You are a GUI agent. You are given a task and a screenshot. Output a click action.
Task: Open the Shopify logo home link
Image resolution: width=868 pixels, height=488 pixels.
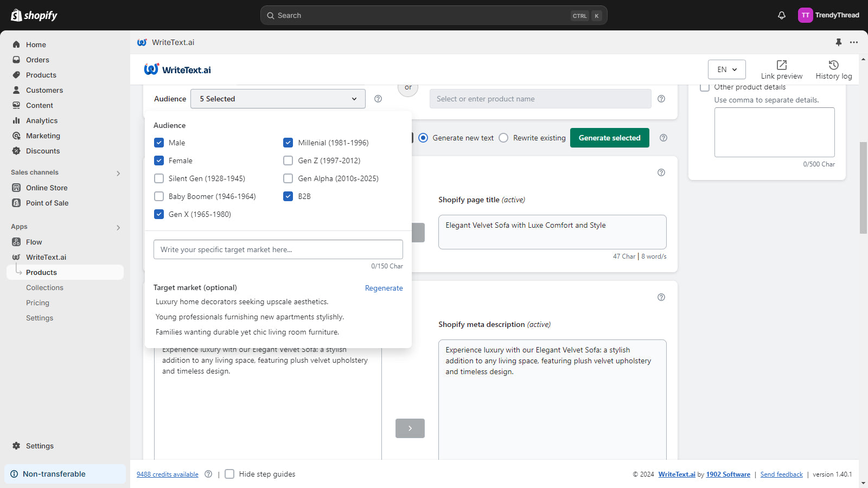point(34,15)
